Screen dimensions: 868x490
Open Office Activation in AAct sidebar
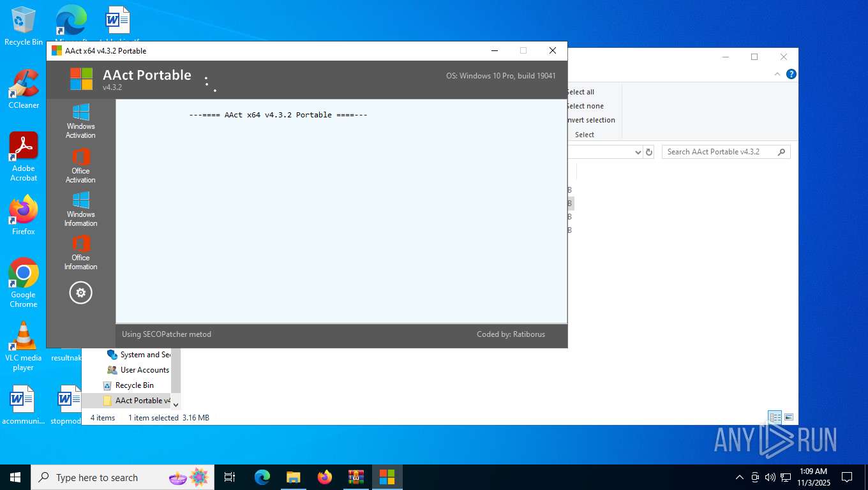(x=80, y=166)
